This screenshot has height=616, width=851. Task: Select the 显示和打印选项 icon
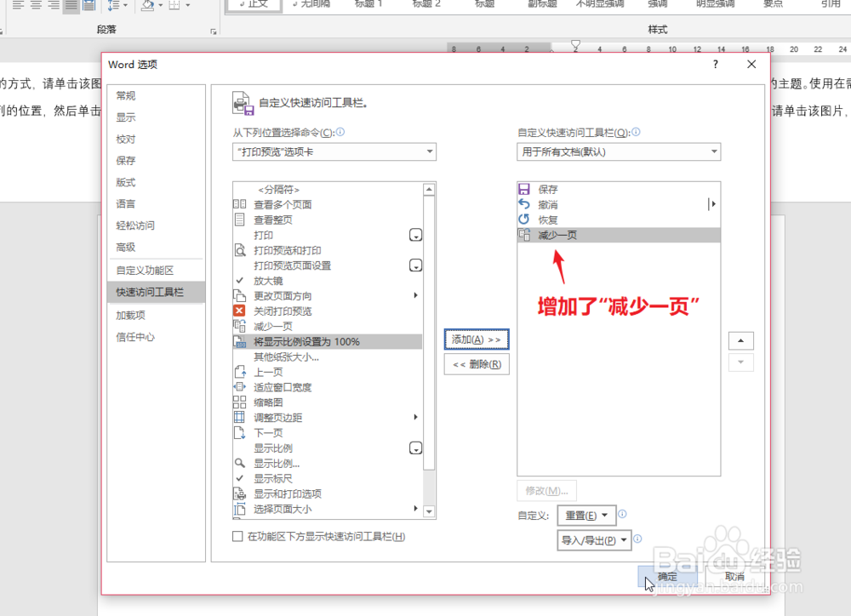(x=239, y=493)
